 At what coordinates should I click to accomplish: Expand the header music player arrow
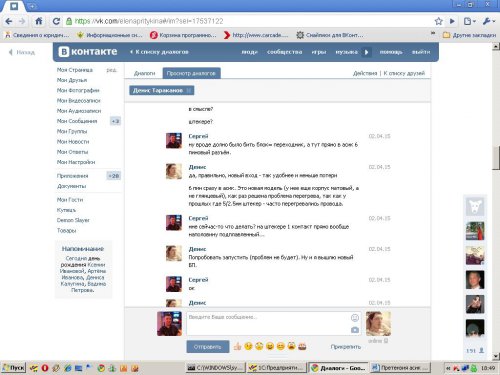tap(367, 52)
